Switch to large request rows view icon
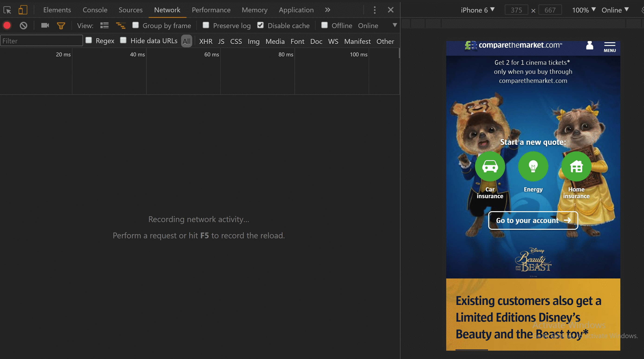The width and height of the screenshot is (644, 359). (104, 26)
